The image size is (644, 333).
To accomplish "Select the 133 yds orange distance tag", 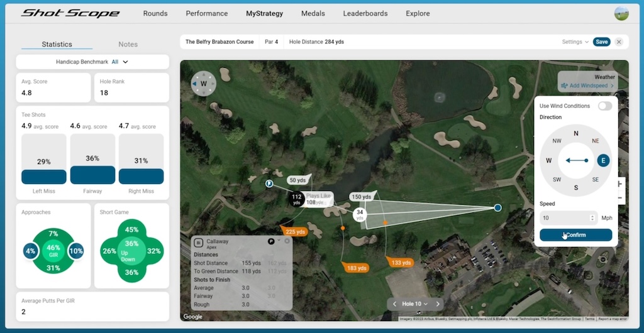I will click(x=399, y=263).
